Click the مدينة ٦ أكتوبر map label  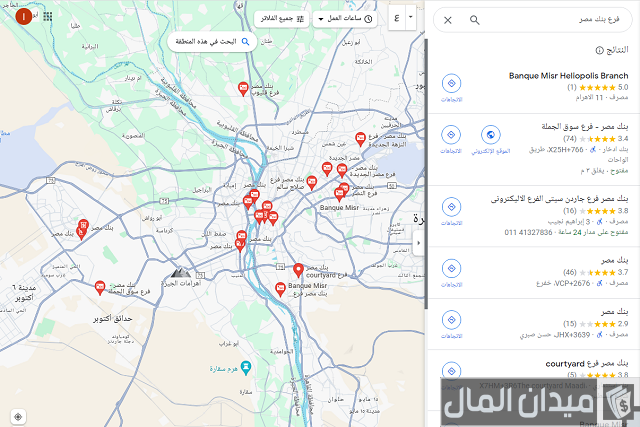pos(24,293)
